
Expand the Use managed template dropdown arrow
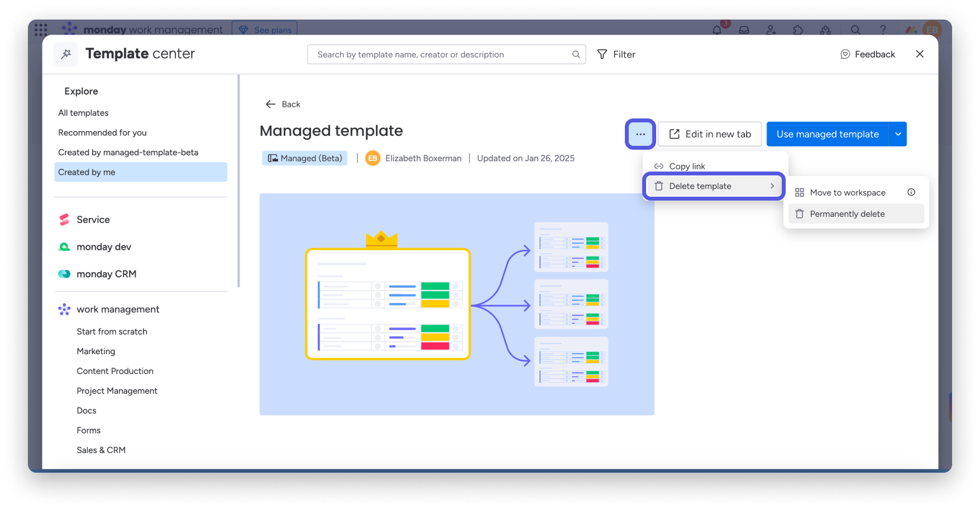point(898,134)
